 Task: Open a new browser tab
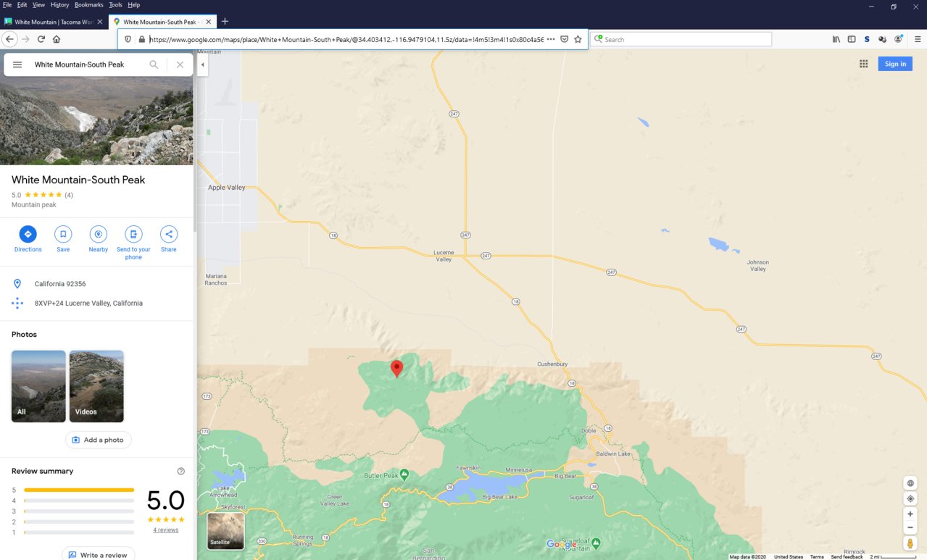(225, 22)
